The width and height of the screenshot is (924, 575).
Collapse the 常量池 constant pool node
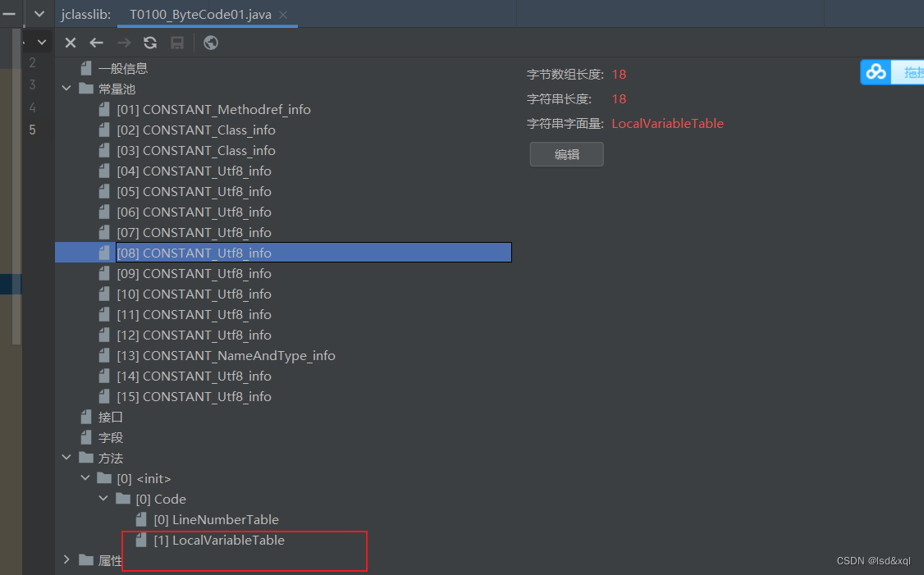66,89
